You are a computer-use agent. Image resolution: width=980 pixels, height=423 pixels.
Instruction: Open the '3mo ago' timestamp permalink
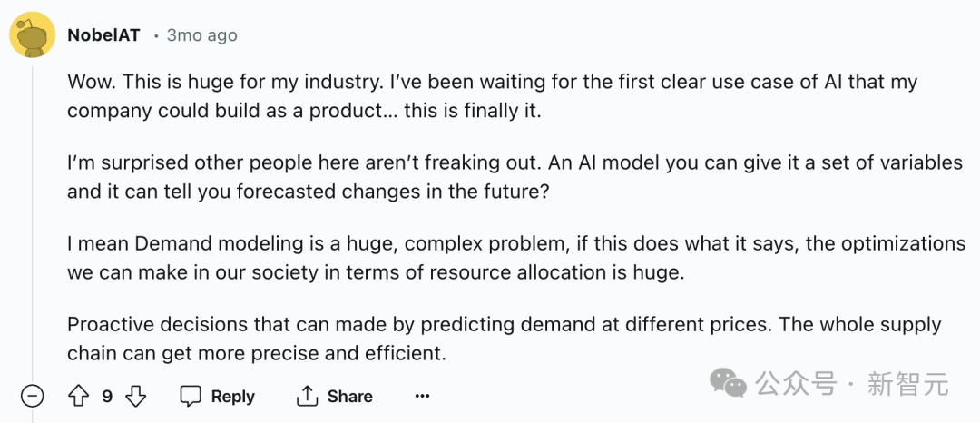click(201, 35)
